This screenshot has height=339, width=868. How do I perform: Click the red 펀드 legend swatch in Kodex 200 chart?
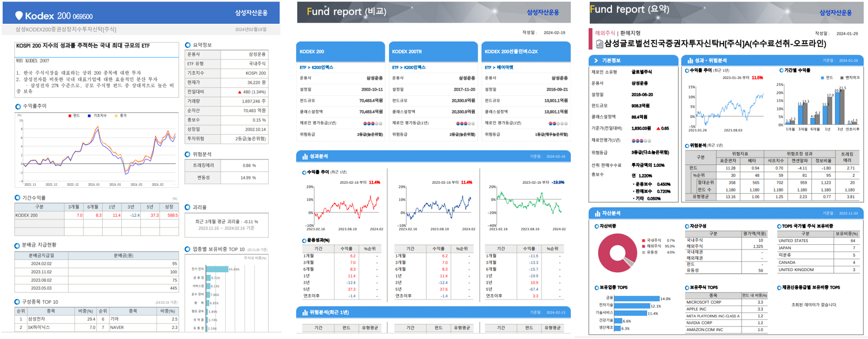pos(70,116)
